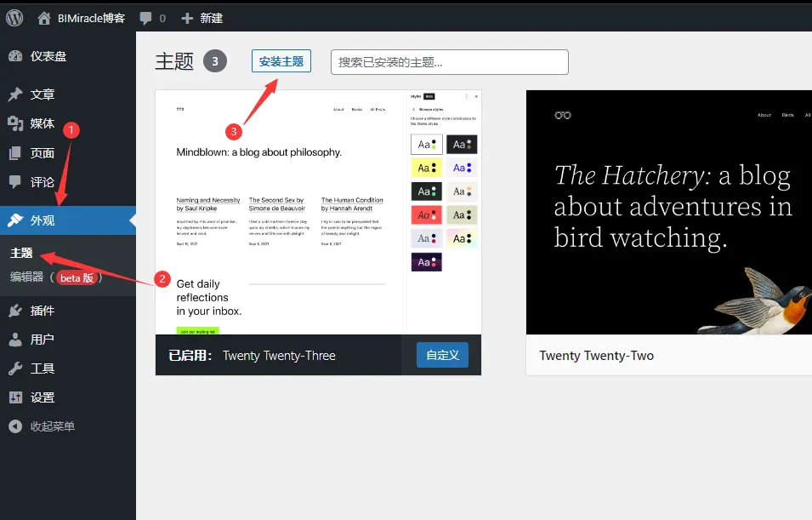Click the 外观 paintbrush icon
Screen dimensions: 812x520
pos(15,220)
